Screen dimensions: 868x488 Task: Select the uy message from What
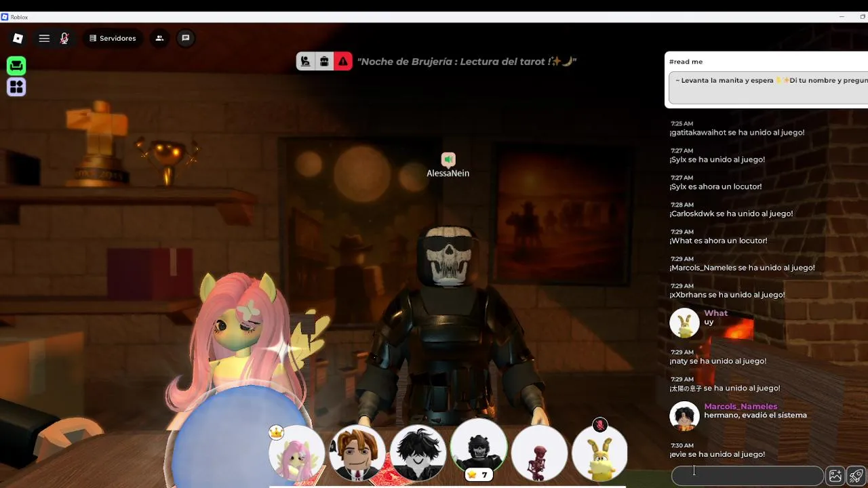coord(709,323)
